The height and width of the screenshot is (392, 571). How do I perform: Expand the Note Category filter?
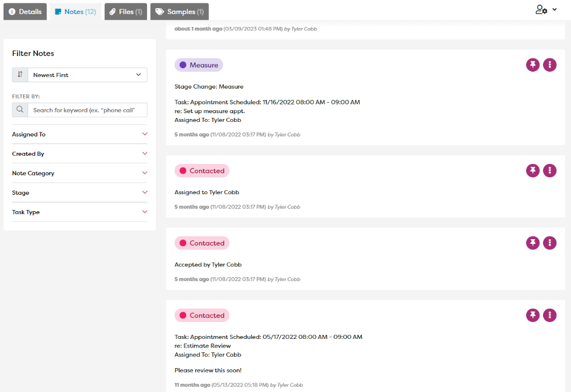(79, 173)
